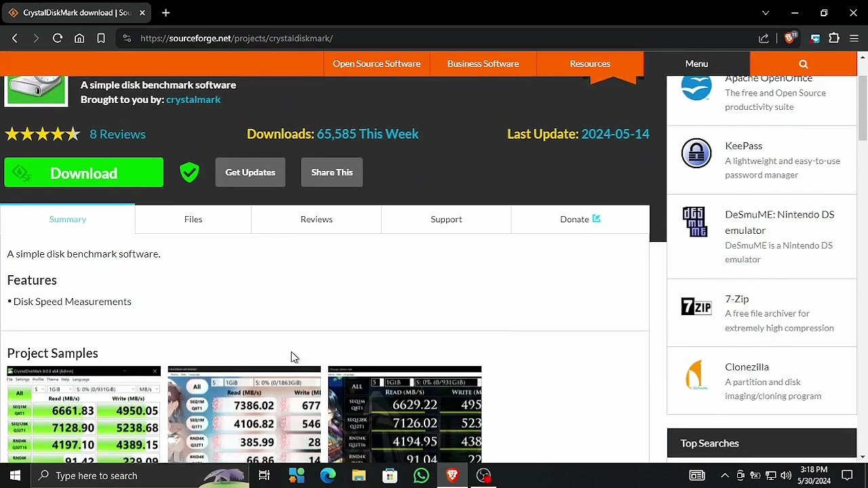Open the Open Source Software menu
The width and height of the screenshot is (868, 488).
pos(376,64)
